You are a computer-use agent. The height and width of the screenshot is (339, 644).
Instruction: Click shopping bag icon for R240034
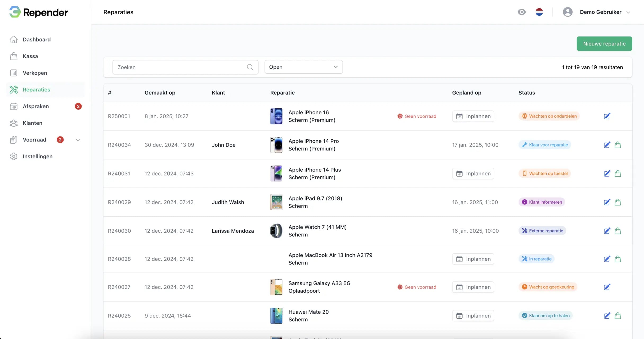click(x=618, y=145)
